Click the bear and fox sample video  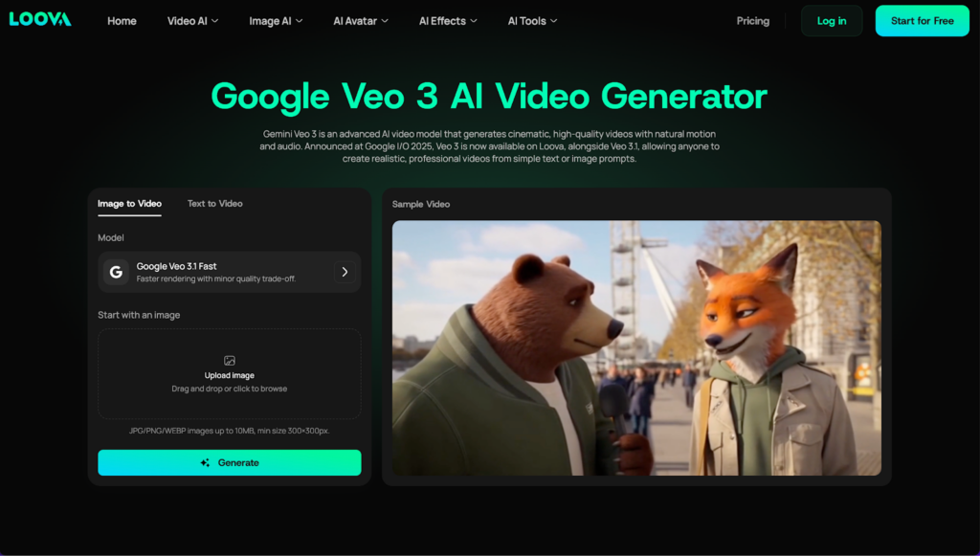coord(636,348)
